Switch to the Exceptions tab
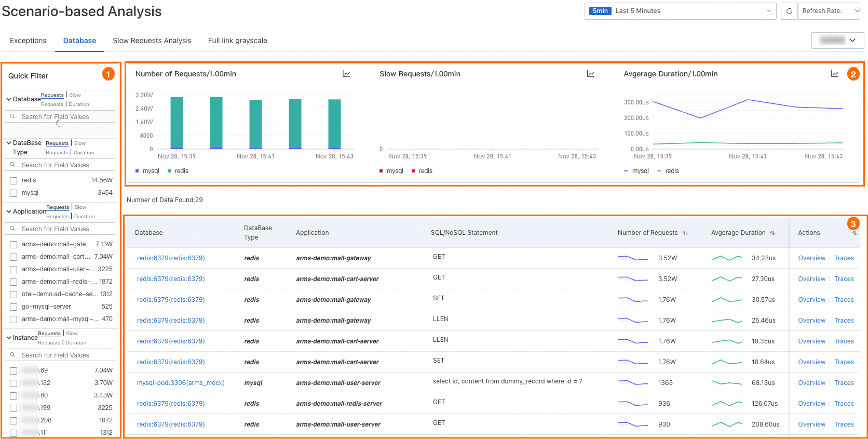868x439 pixels. point(28,41)
